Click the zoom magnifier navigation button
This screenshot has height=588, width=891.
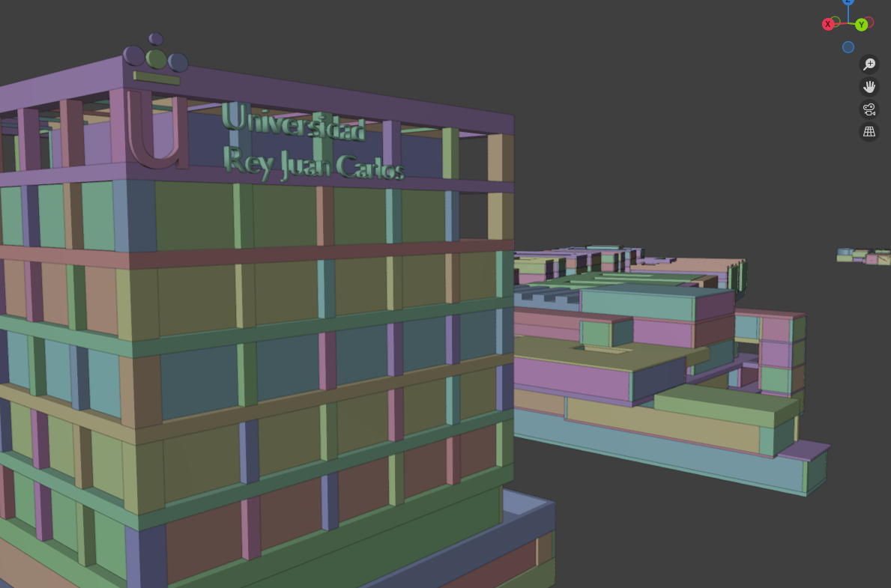[869, 64]
